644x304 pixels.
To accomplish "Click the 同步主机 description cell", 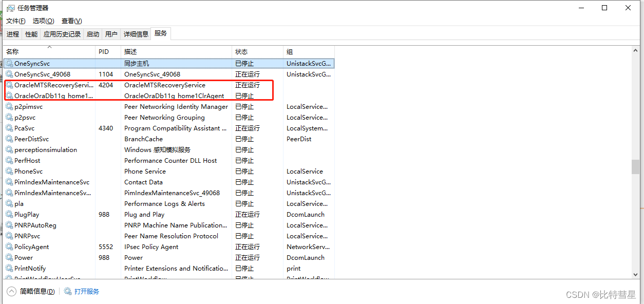I will coord(137,64).
